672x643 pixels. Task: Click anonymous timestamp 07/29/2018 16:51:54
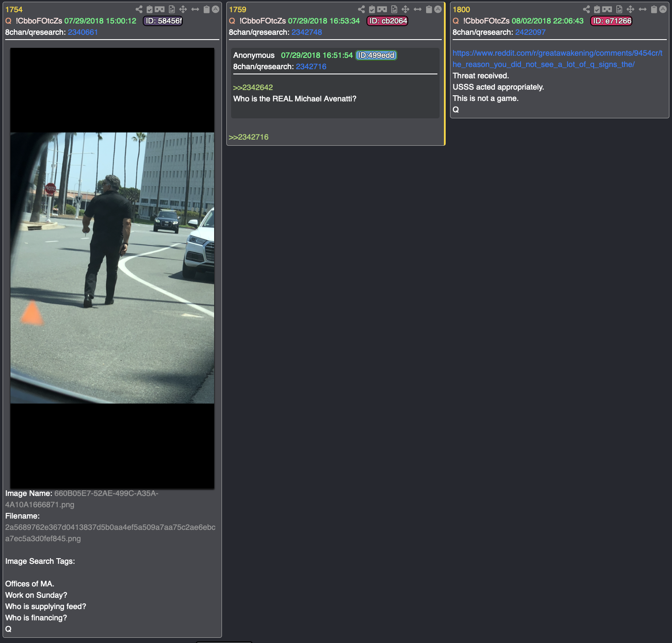coord(317,55)
